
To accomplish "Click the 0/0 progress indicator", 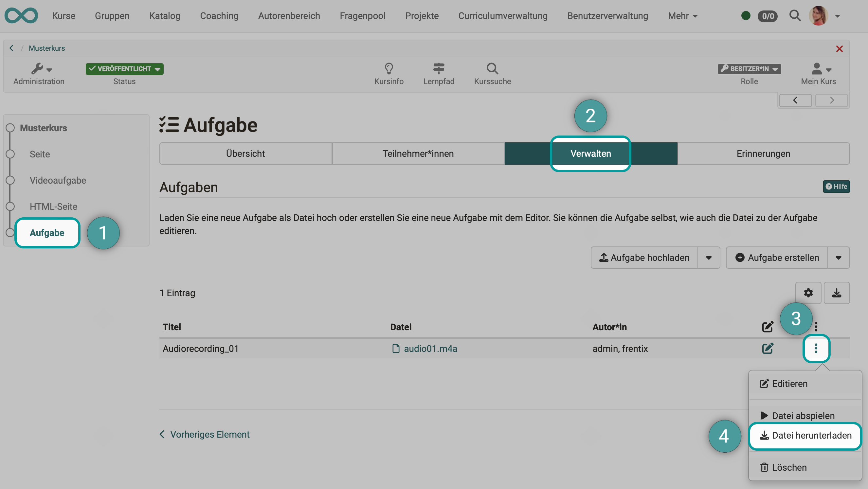I will [x=767, y=15].
